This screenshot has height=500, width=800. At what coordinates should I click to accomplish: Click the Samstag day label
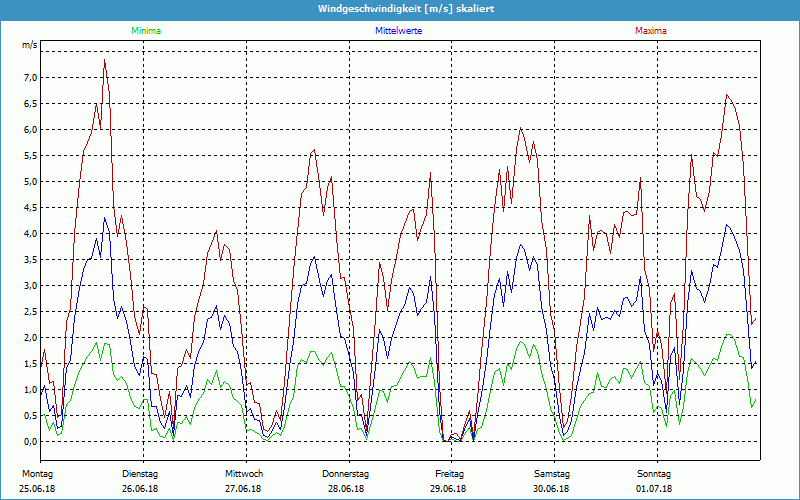click(x=552, y=474)
